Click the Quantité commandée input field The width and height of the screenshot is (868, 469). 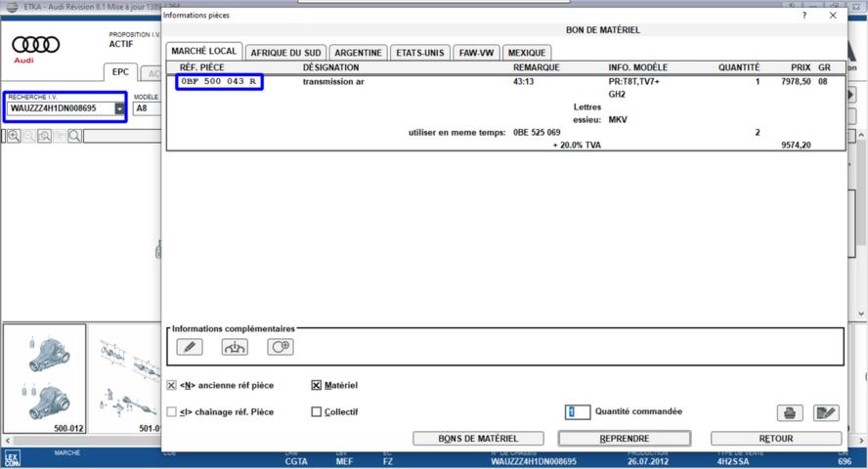(577, 412)
